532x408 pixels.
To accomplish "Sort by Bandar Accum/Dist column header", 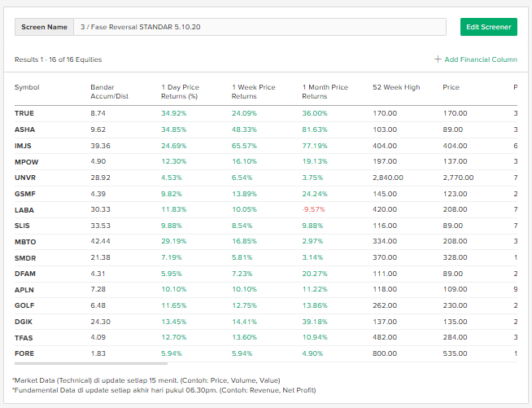I will coord(109,91).
